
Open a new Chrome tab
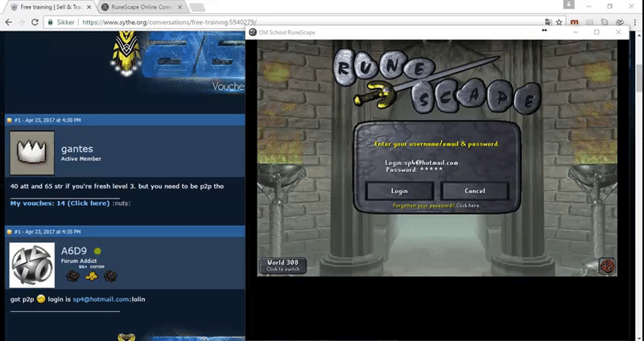(x=197, y=7)
